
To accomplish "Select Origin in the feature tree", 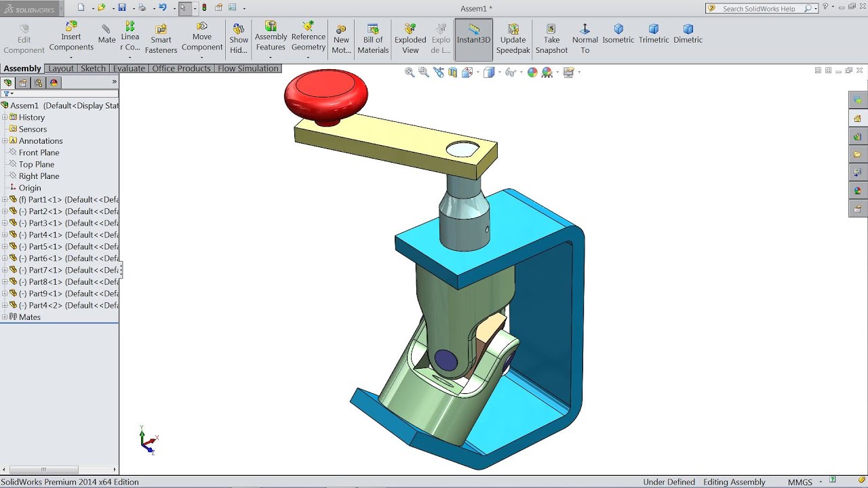I will [30, 188].
